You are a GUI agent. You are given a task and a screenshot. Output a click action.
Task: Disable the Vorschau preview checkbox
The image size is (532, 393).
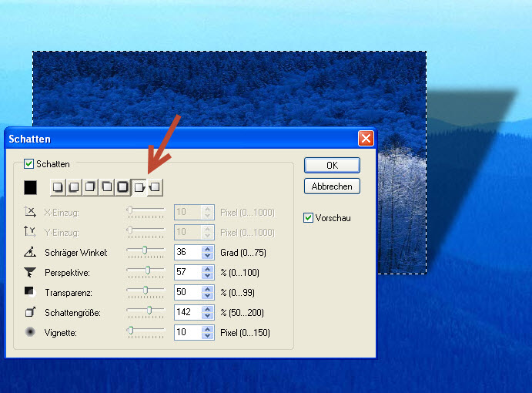pyautogui.click(x=308, y=218)
